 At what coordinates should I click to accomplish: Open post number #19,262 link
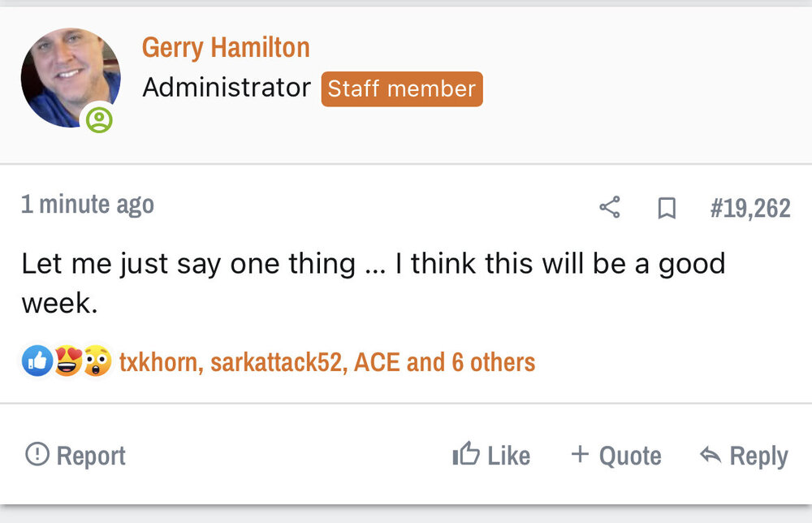749,209
